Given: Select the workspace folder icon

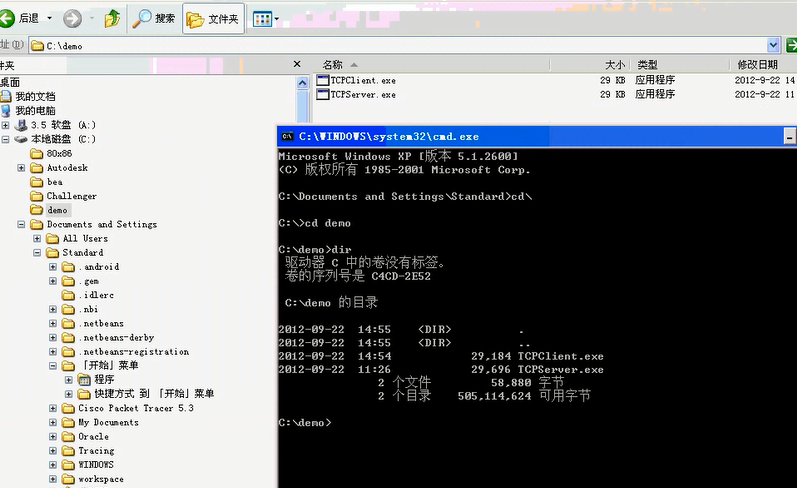Looking at the screenshot, I should [68, 479].
